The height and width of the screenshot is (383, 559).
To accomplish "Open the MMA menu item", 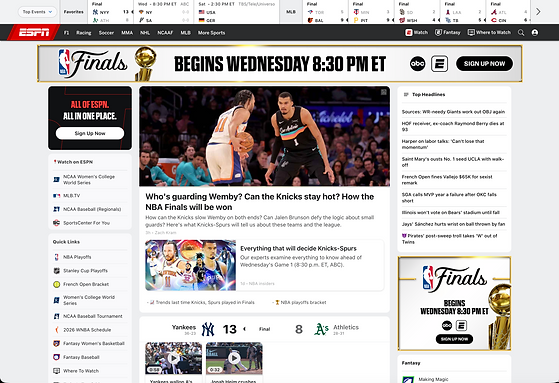I will point(127,32).
